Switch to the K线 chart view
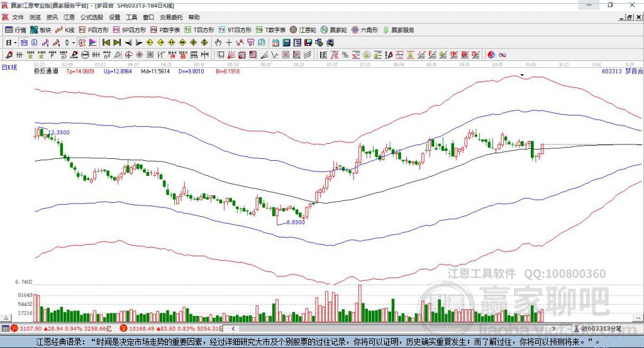 [65, 30]
